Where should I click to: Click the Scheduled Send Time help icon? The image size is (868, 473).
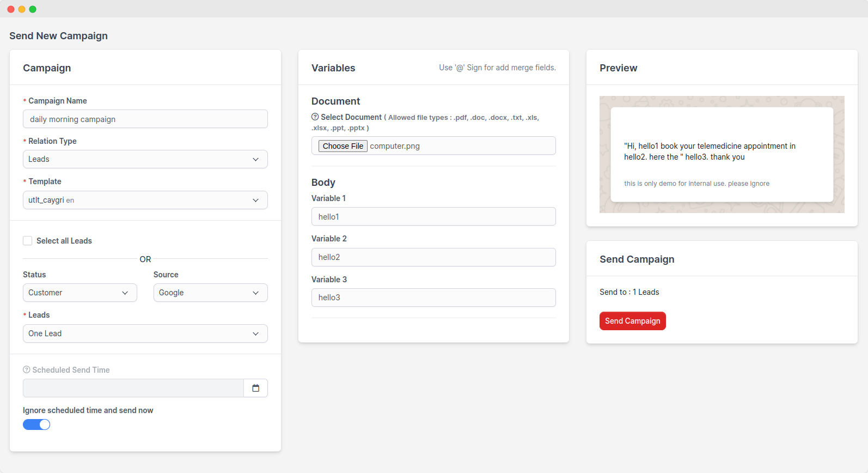[27, 369]
